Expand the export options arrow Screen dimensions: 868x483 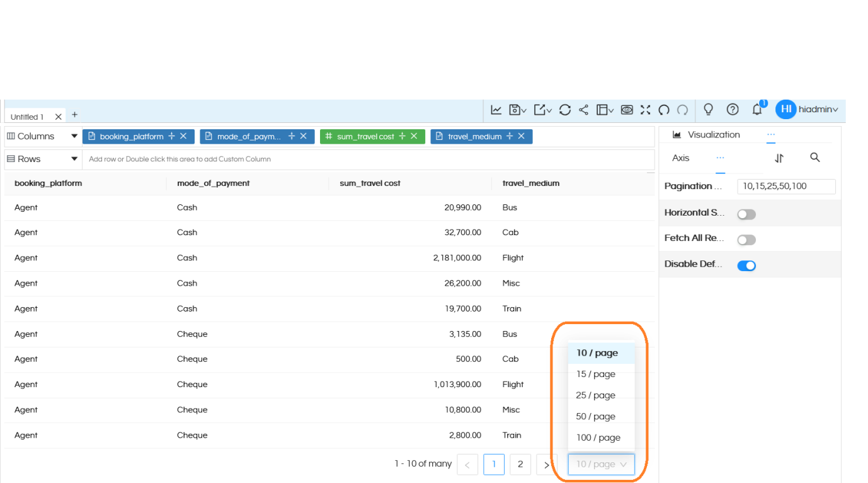tap(549, 111)
